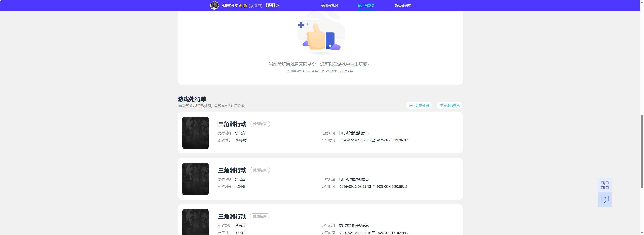
Task: Click 游戏行为违规导致处罚 subtitle text
Action: point(211,106)
